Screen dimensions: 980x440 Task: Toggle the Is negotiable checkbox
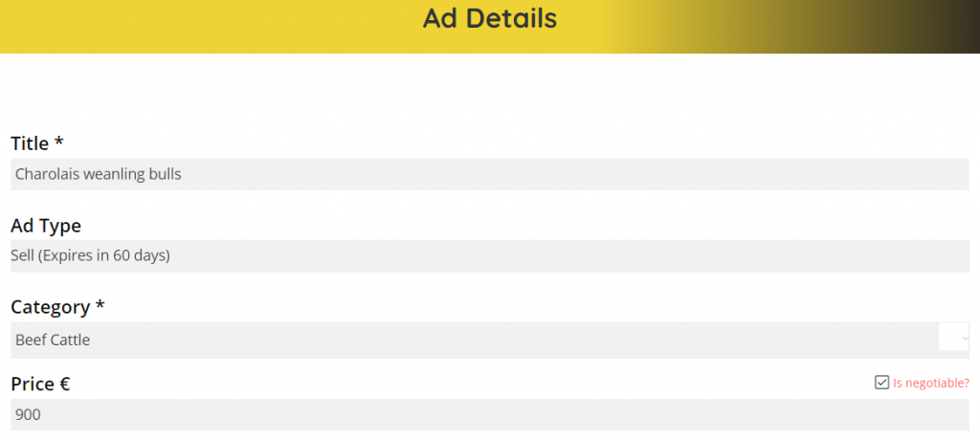882,383
